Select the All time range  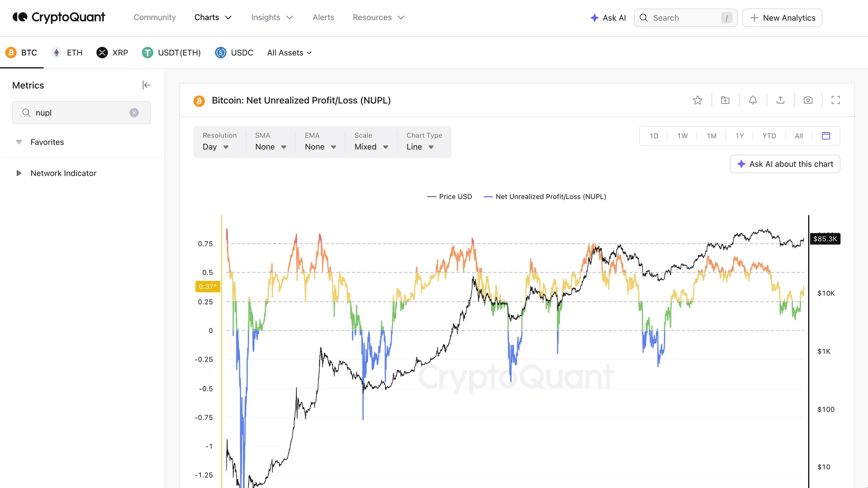[x=799, y=136]
